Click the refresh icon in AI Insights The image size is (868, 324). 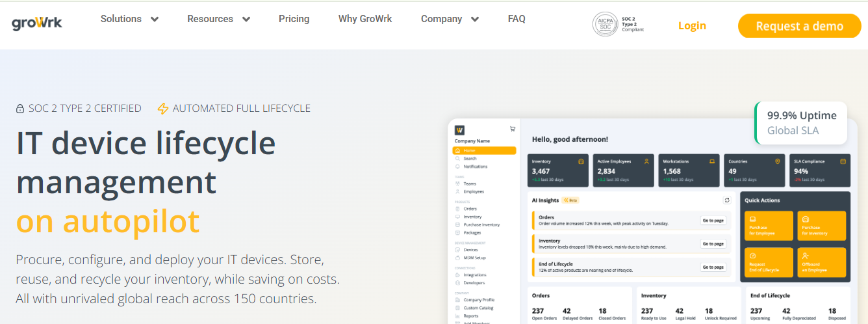tap(727, 200)
